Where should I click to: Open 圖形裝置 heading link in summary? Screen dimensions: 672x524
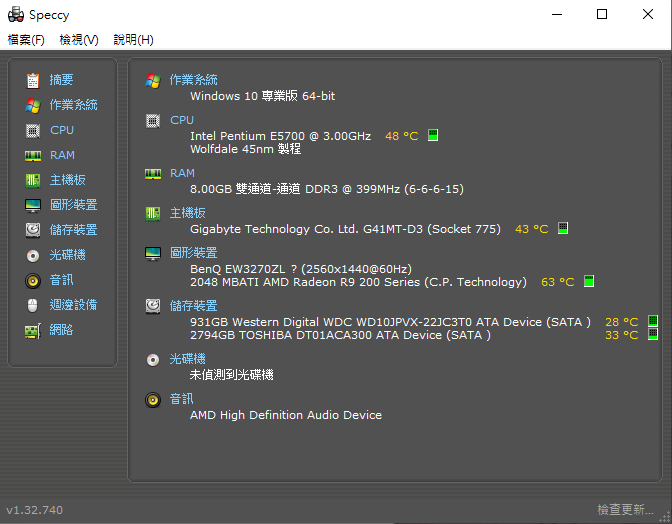click(194, 253)
